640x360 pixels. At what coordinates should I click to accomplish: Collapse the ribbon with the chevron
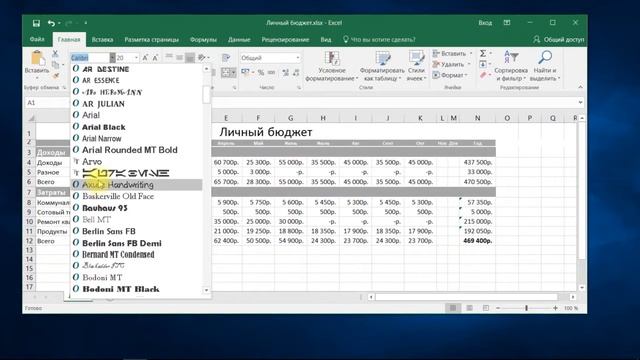point(580,87)
